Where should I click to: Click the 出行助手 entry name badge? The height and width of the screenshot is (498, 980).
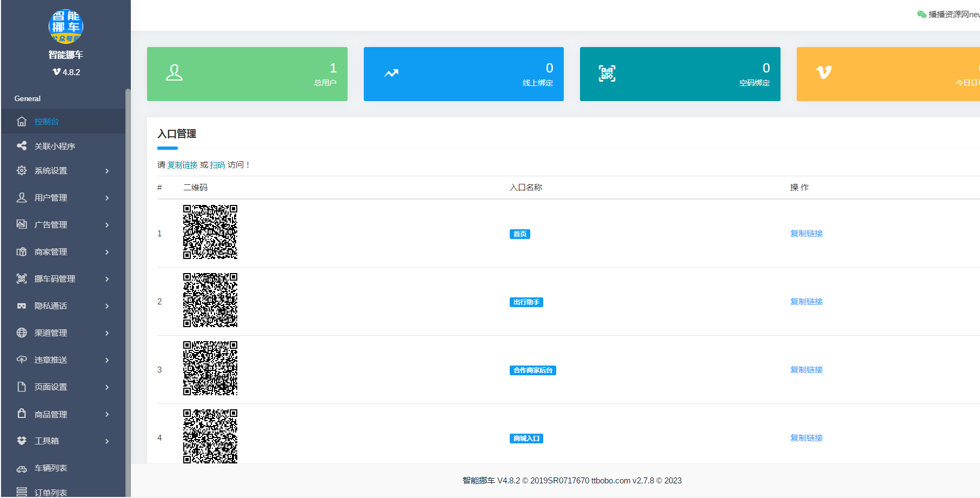pos(526,302)
